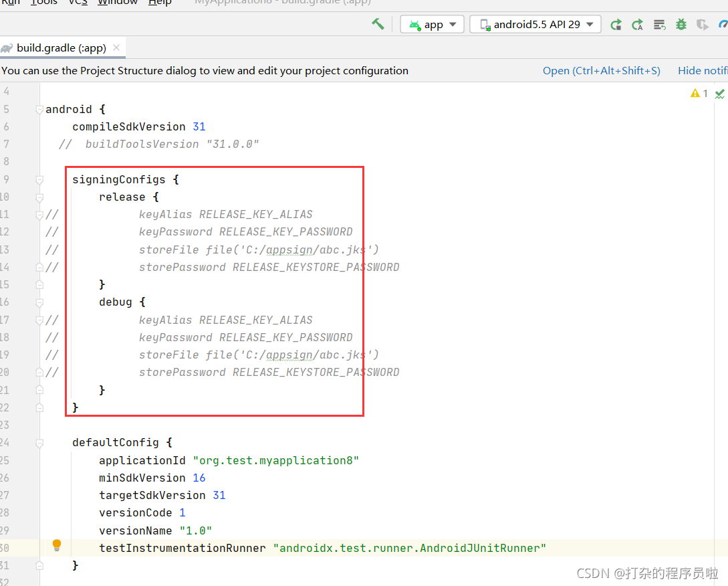Image resolution: width=728 pixels, height=586 pixels.
Task: Collapse the android block fold marker
Action: pos(39,110)
